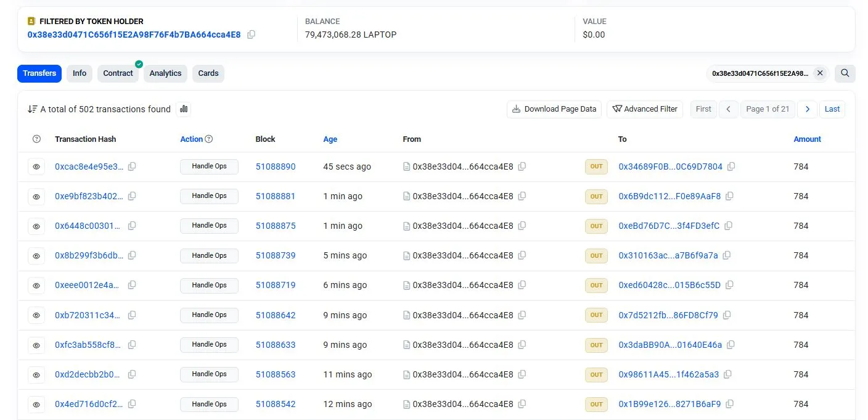Screen dimensions: 868x420
Task: Click the Action column info icon
Action: pyautogui.click(x=209, y=139)
